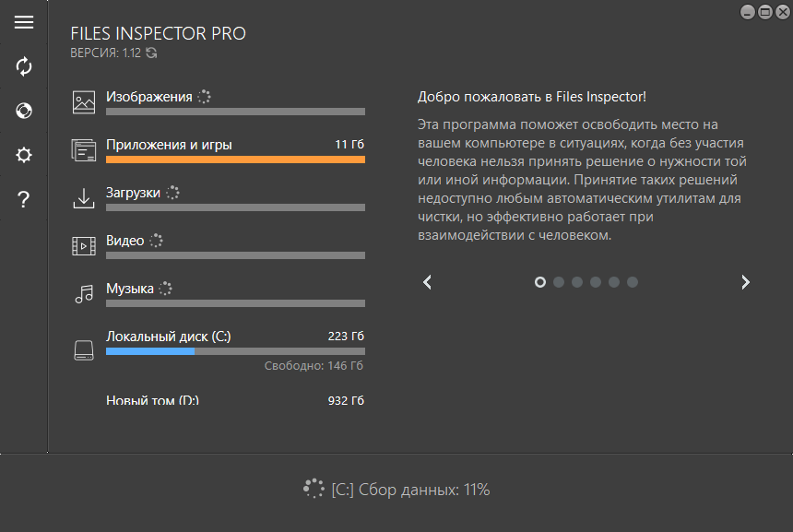The width and height of the screenshot is (793, 532).
Task: Open settings via the gear icon
Action: (x=24, y=155)
